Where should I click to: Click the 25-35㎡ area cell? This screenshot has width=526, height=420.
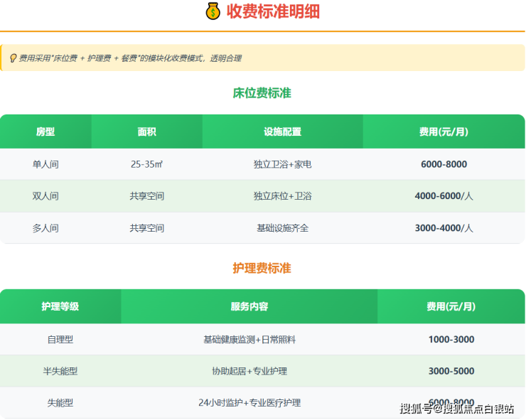click(146, 164)
